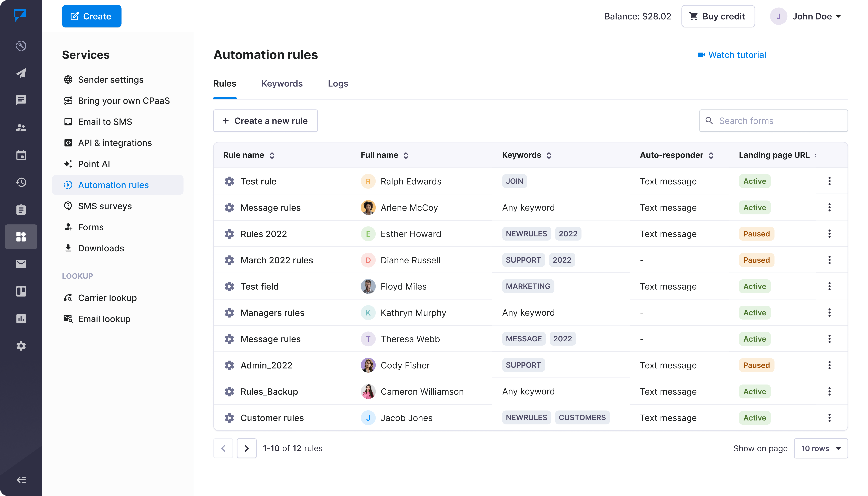Open the contacts people icon in sidebar
The image size is (868, 496).
(x=21, y=128)
